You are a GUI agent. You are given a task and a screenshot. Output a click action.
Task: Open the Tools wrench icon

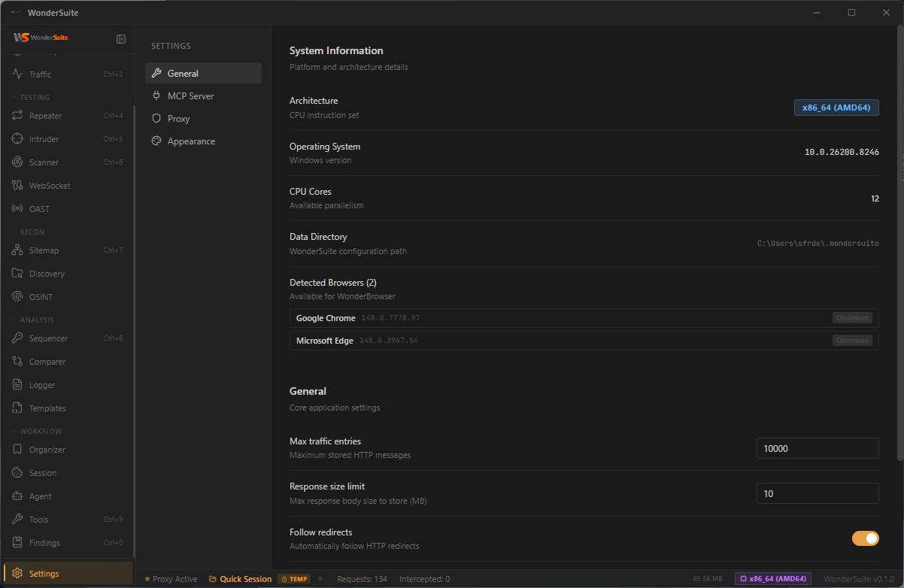click(x=17, y=520)
